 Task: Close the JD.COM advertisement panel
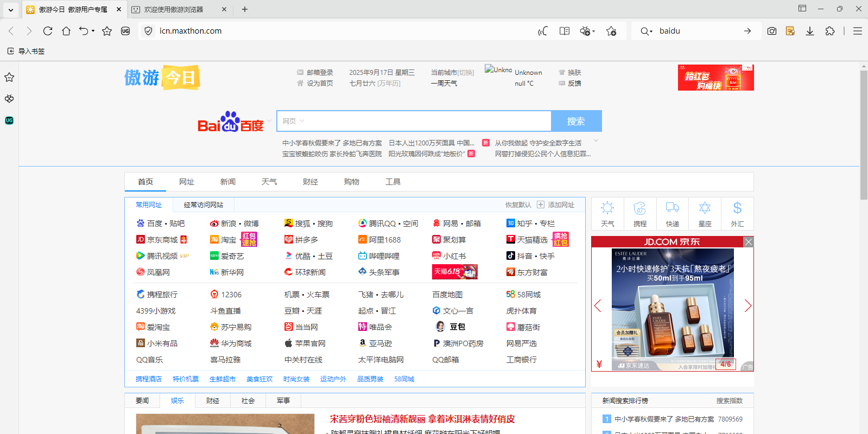pyautogui.click(x=749, y=242)
